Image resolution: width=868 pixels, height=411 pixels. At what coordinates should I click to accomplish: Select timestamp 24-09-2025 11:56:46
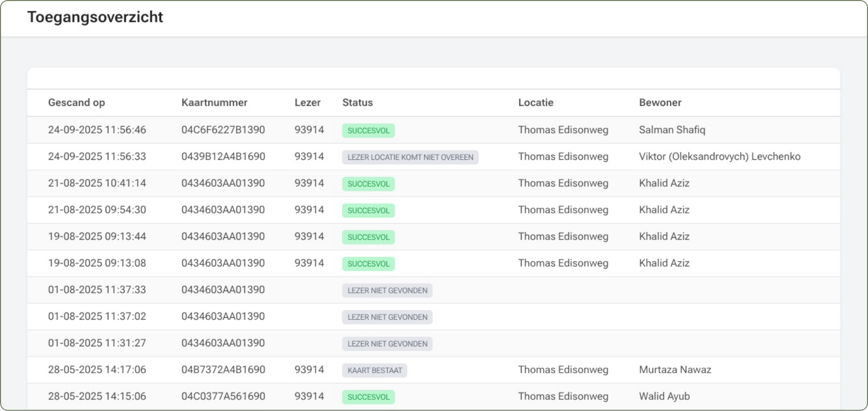tap(97, 130)
